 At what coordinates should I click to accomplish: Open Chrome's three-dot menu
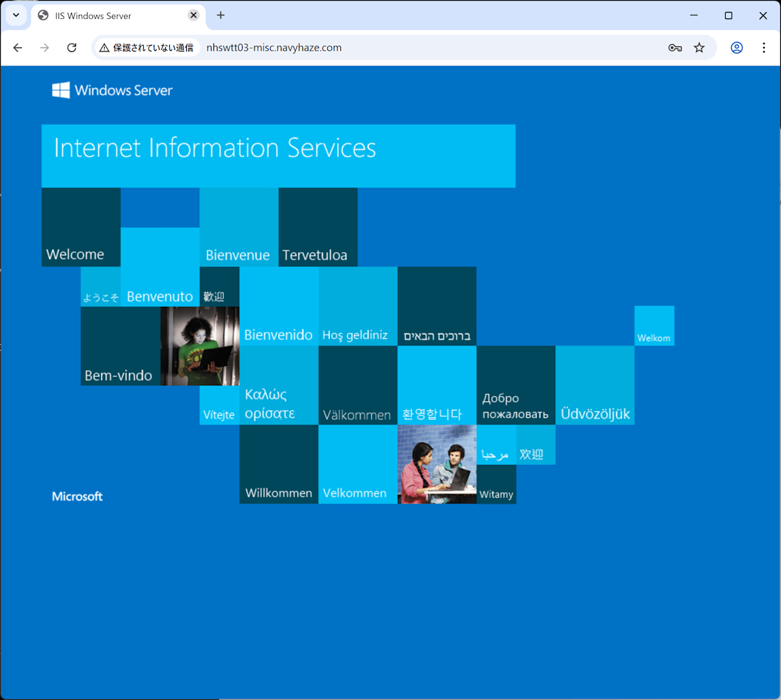click(x=764, y=48)
